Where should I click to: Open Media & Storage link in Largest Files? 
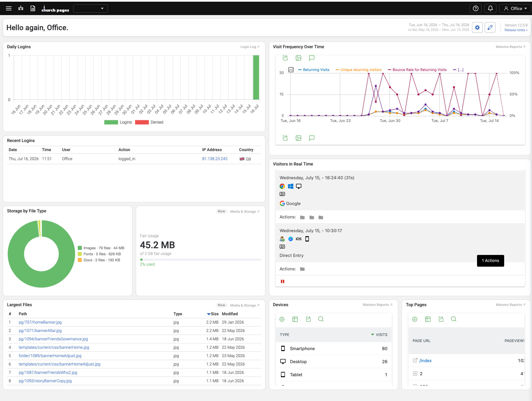point(245,306)
